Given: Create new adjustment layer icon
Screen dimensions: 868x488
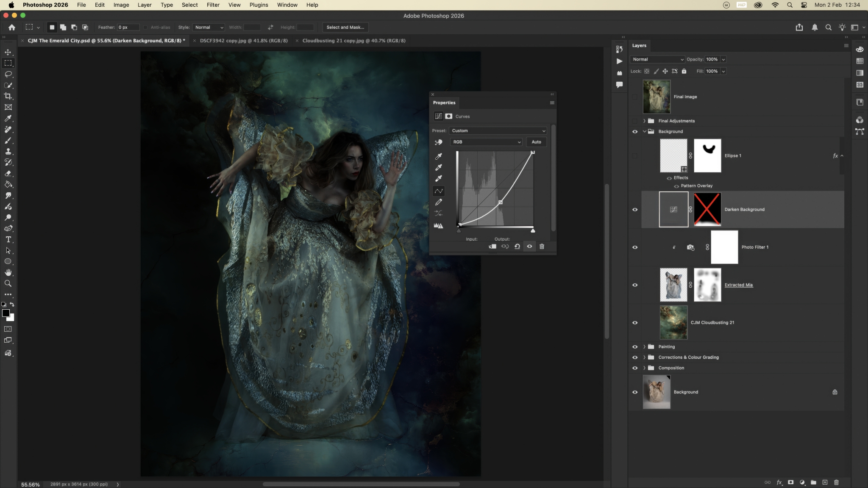Looking at the screenshot, I should (802, 482).
